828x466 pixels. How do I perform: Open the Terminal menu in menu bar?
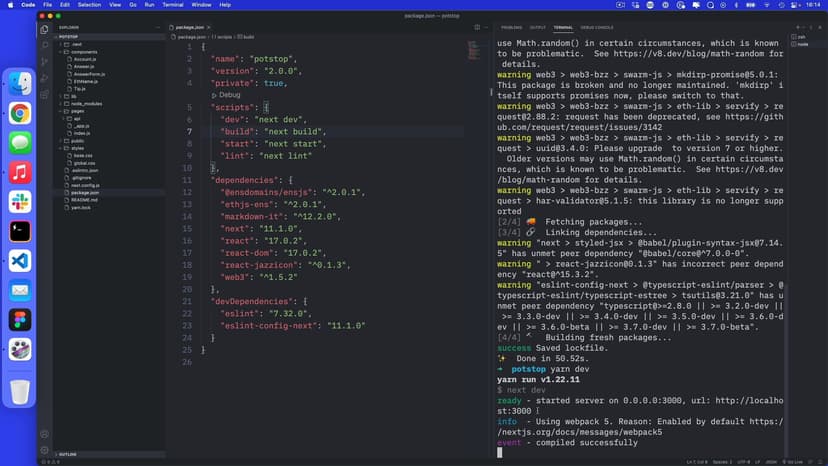(172, 5)
